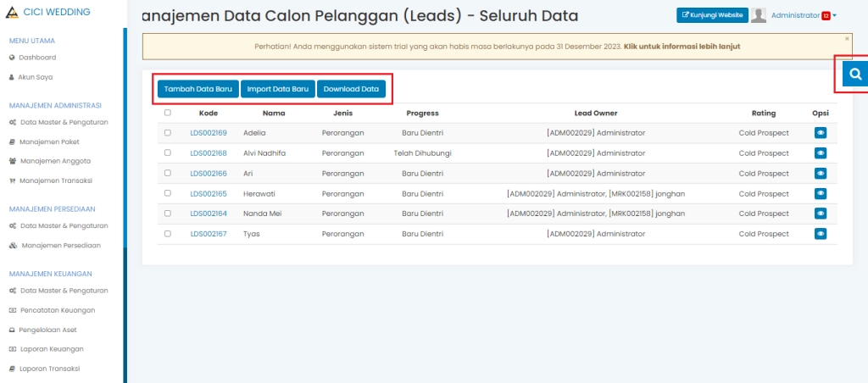Click the CICI WEDDING brand title

click(x=57, y=12)
